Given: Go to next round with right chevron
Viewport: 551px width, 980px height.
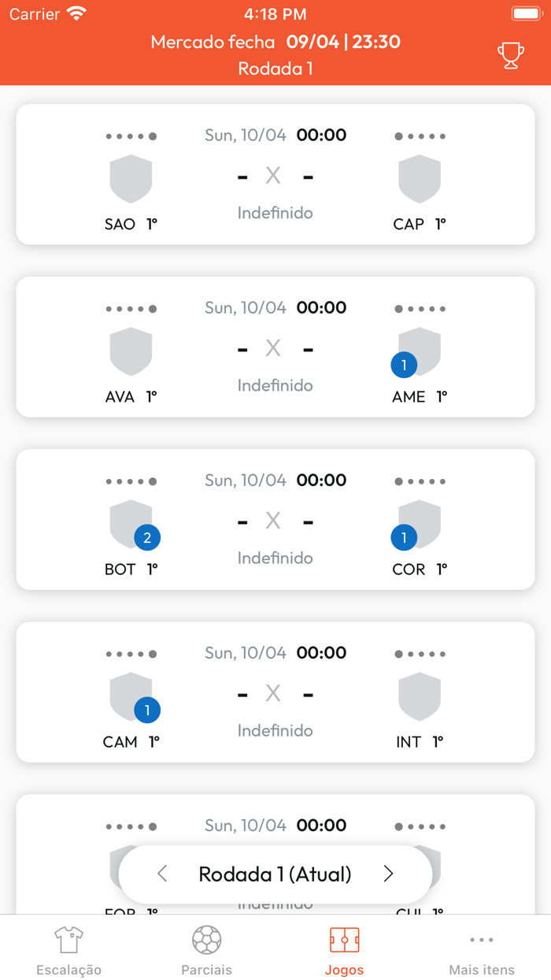Looking at the screenshot, I should (388, 874).
